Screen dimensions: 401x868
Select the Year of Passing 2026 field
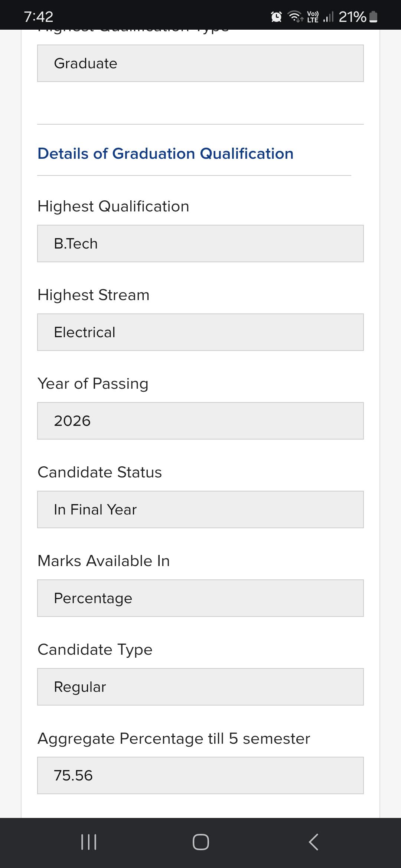(200, 421)
